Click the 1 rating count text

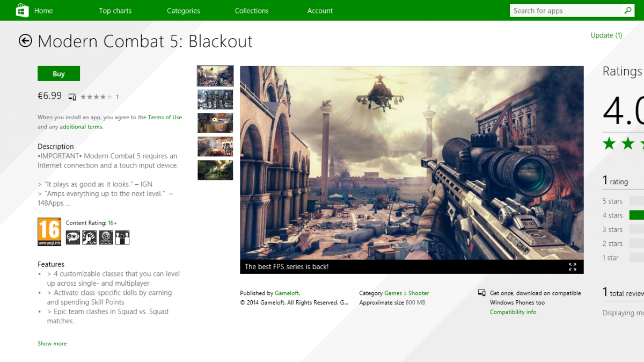pos(615,181)
